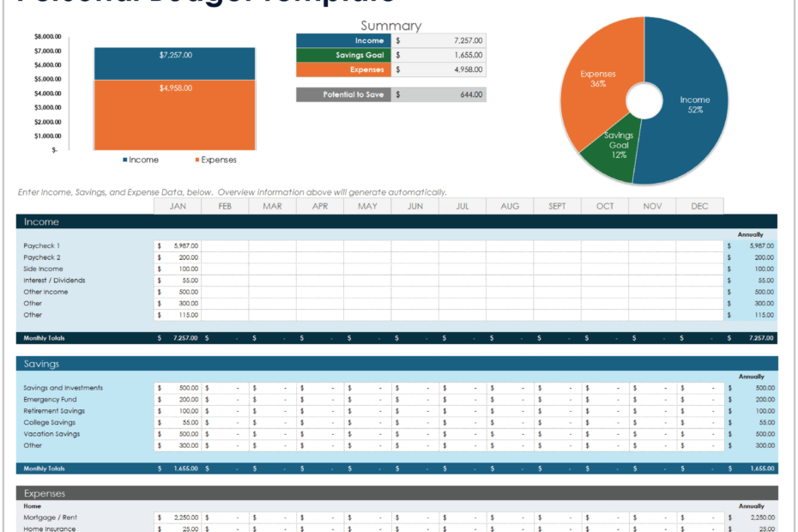
Task: Click the JUL column header
Action: click(462, 206)
